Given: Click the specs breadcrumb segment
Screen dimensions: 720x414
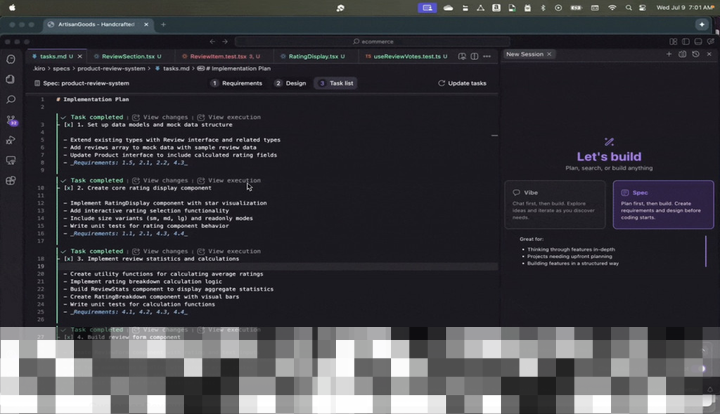Looking at the screenshot, I should (x=61, y=68).
